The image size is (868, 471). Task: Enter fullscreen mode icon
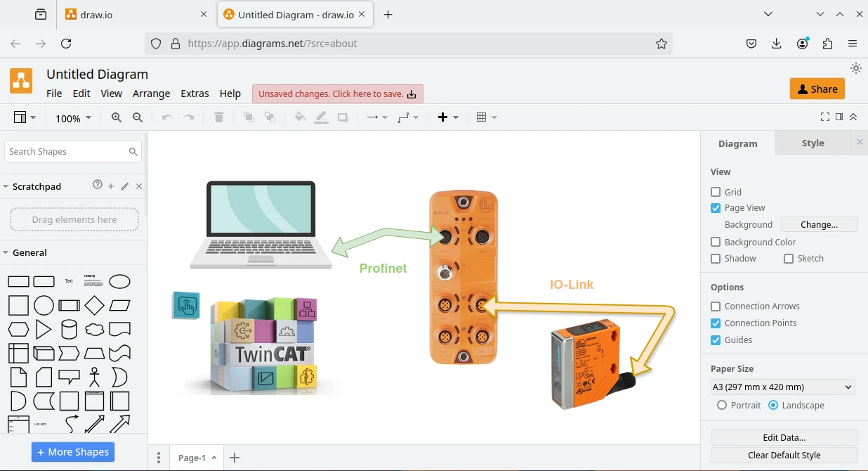825,117
